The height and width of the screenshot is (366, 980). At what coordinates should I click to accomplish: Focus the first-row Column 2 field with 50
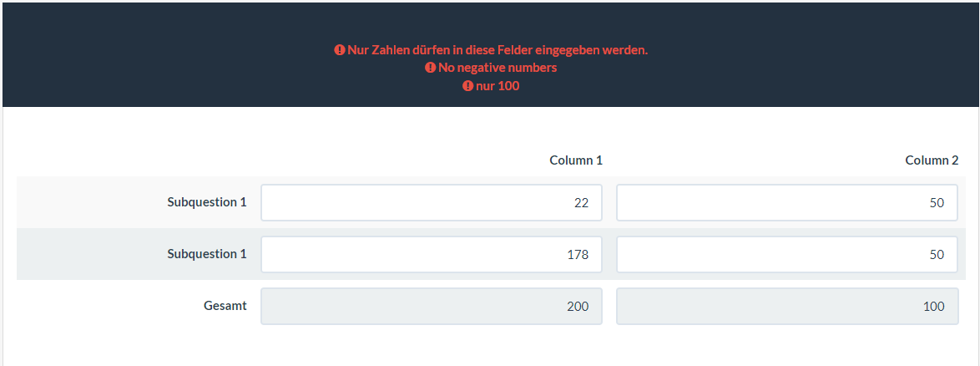787,203
